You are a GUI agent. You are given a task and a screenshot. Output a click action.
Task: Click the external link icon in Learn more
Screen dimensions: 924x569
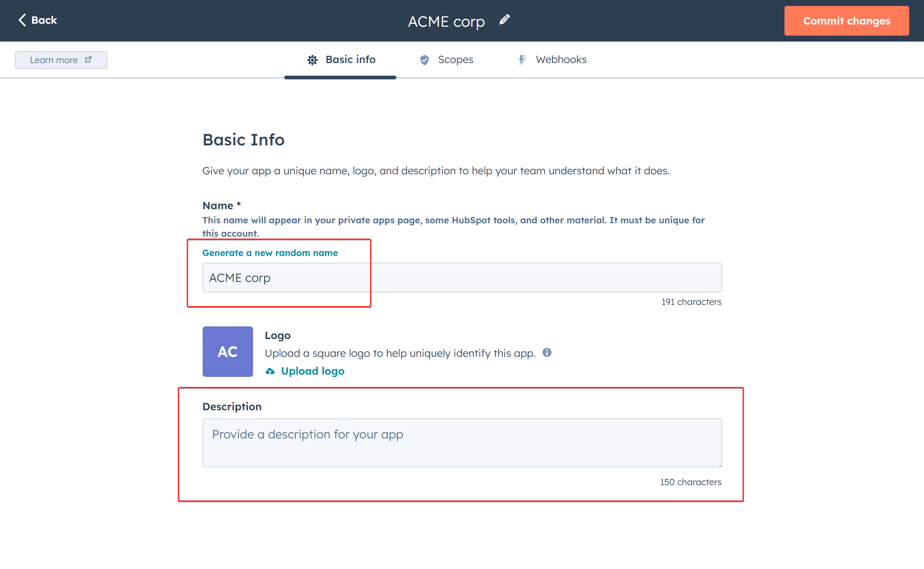pyautogui.click(x=88, y=59)
